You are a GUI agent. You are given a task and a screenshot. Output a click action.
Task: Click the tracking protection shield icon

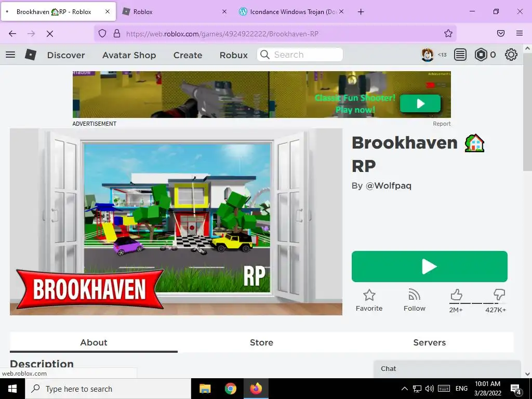102,33
